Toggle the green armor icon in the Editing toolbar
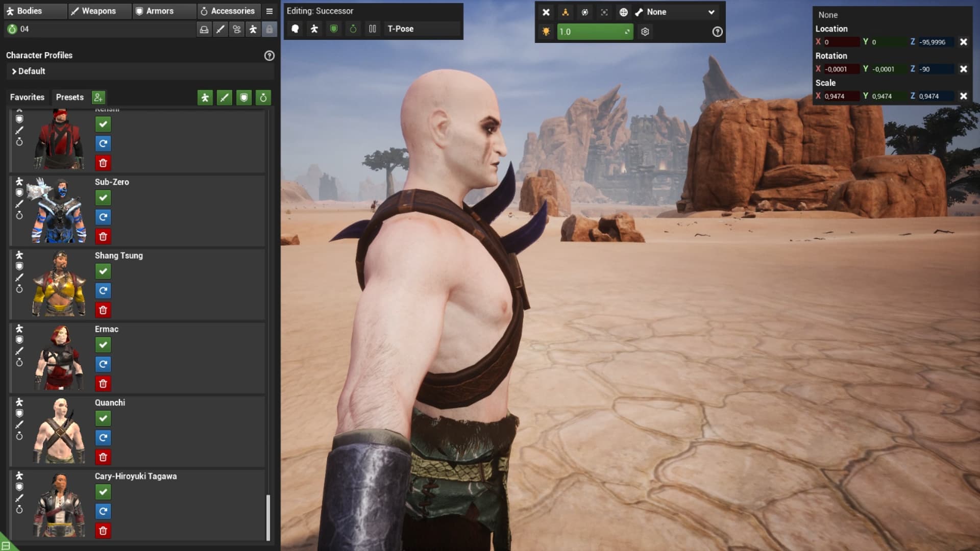 (x=334, y=29)
